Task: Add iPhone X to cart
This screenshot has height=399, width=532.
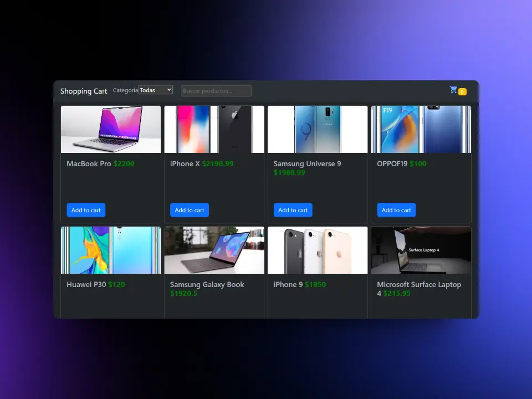Action: (189, 210)
